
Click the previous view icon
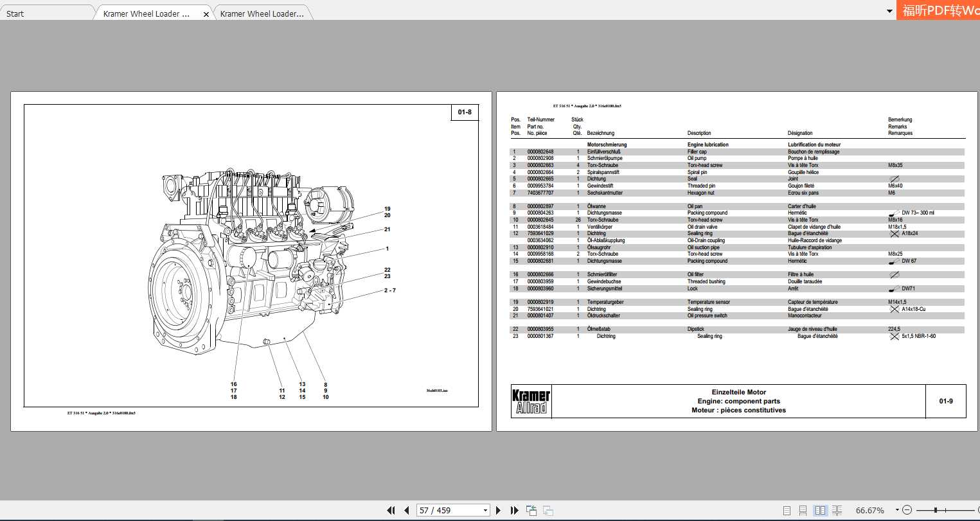(531, 510)
